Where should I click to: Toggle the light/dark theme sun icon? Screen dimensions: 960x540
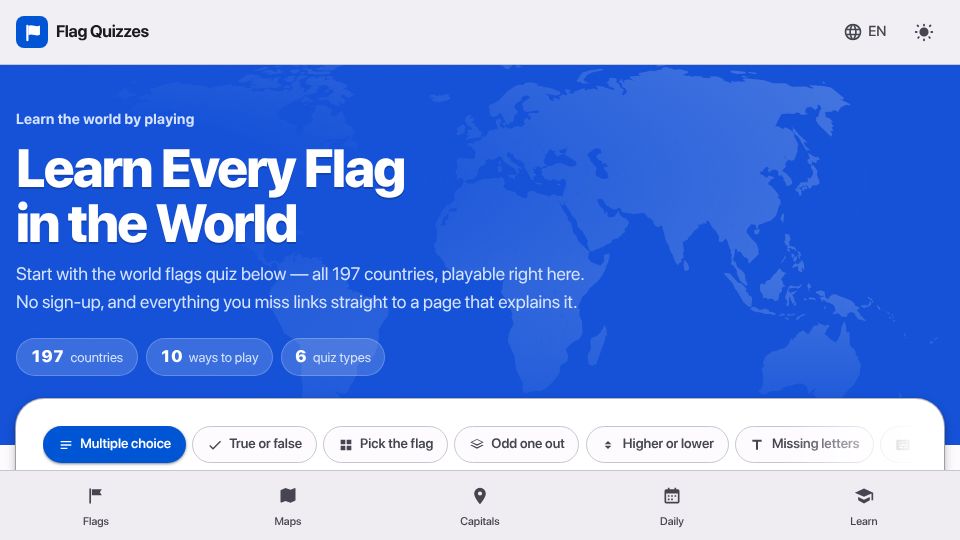point(923,32)
